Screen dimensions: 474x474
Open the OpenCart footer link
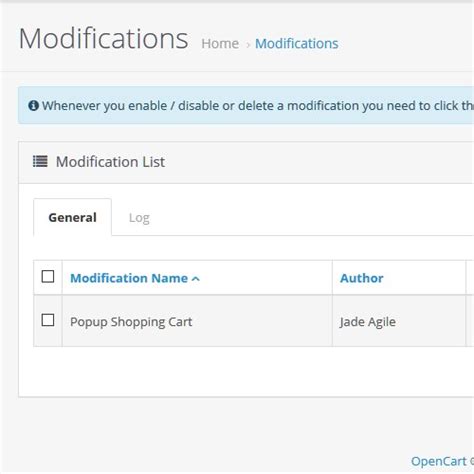[439, 461]
